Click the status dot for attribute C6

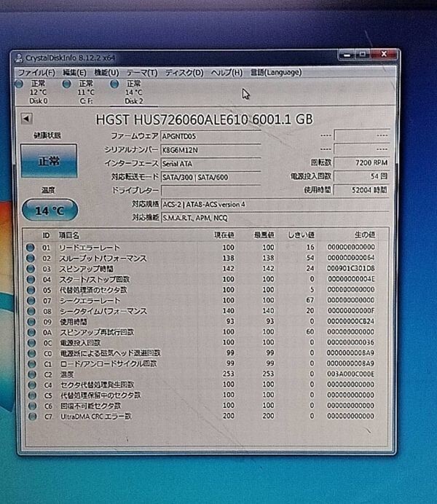pyautogui.click(x=33, y=406)
